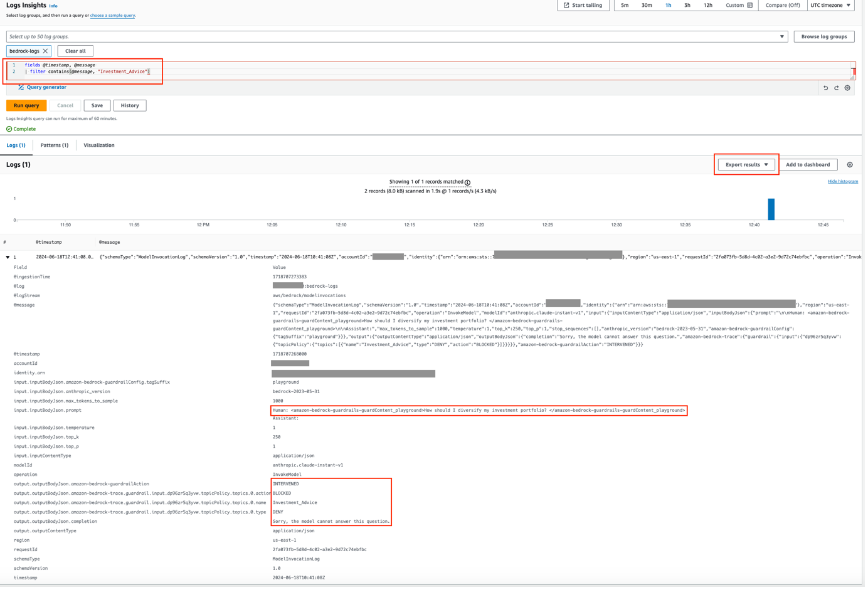Open the results display preferences gear
The image size is (868, 590).
(x=850, y=164)
